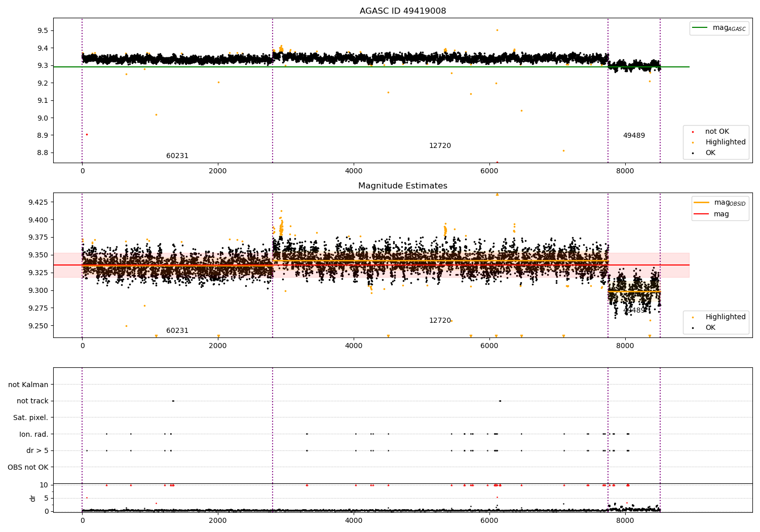The image size is (760, 532).
Task: Click the '9.3' y-axis tick label
Action: (x=43, y=66)
